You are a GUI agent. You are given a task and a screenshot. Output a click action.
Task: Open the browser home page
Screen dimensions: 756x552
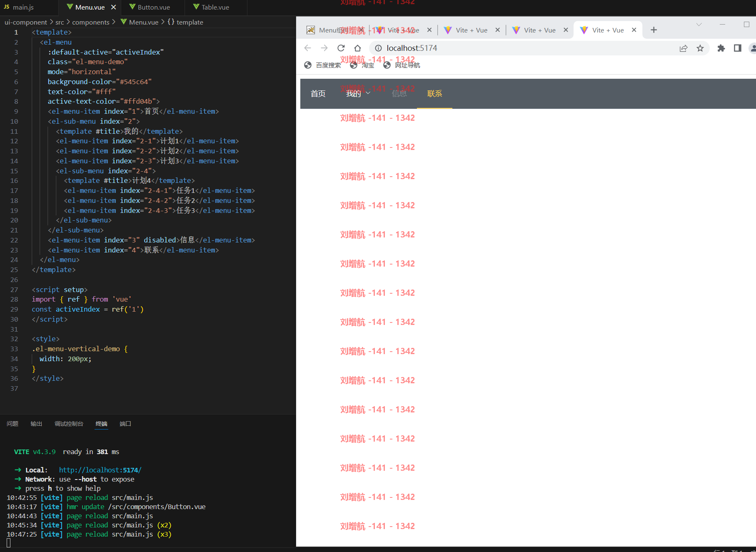[357, 48]
